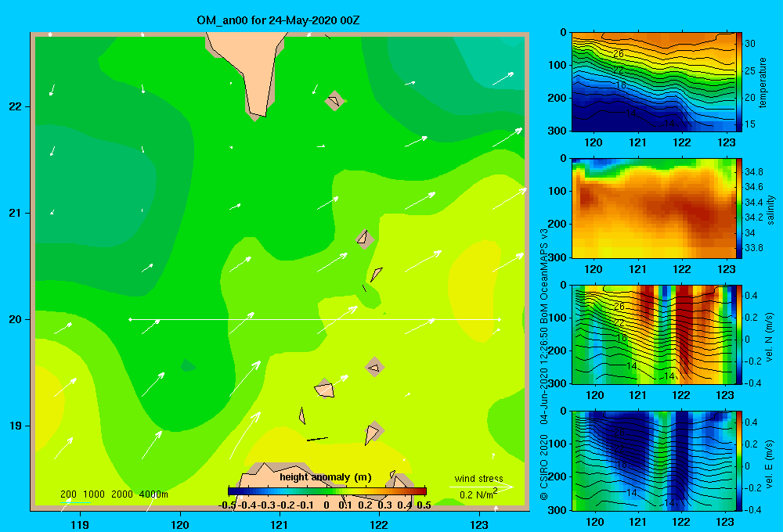
Task: Click the -0.5 tick on height anomaly scale
Action: pos(228,505)
